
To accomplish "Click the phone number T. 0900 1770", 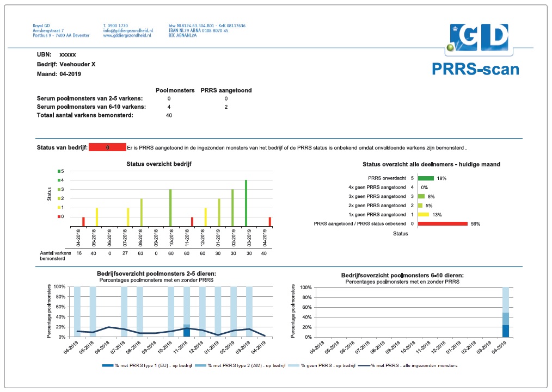I will click(115, 26).
